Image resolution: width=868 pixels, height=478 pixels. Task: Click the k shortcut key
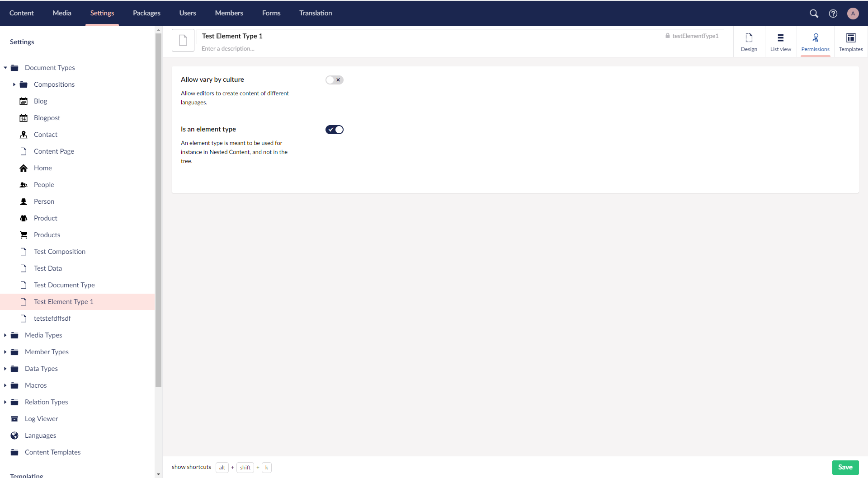pos(267,468)
